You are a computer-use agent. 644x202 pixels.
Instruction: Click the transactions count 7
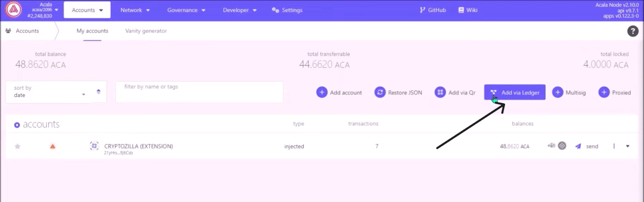pos(377,146)
